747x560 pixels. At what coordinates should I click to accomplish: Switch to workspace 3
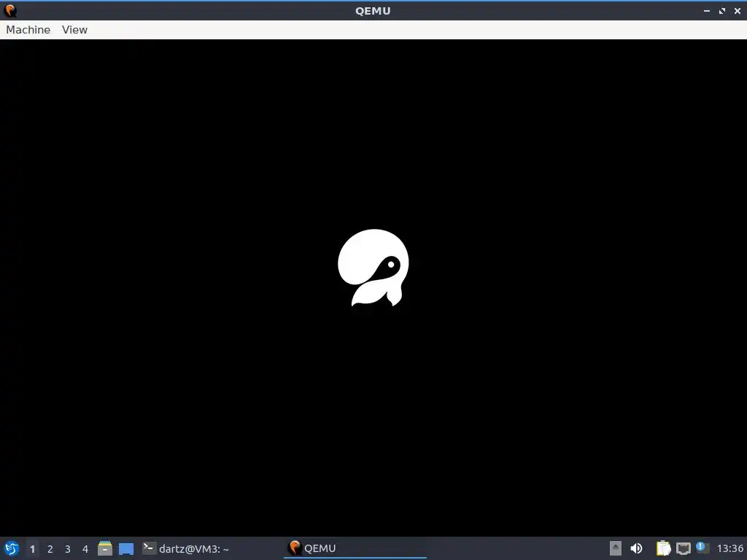click(x=68, y=549)
